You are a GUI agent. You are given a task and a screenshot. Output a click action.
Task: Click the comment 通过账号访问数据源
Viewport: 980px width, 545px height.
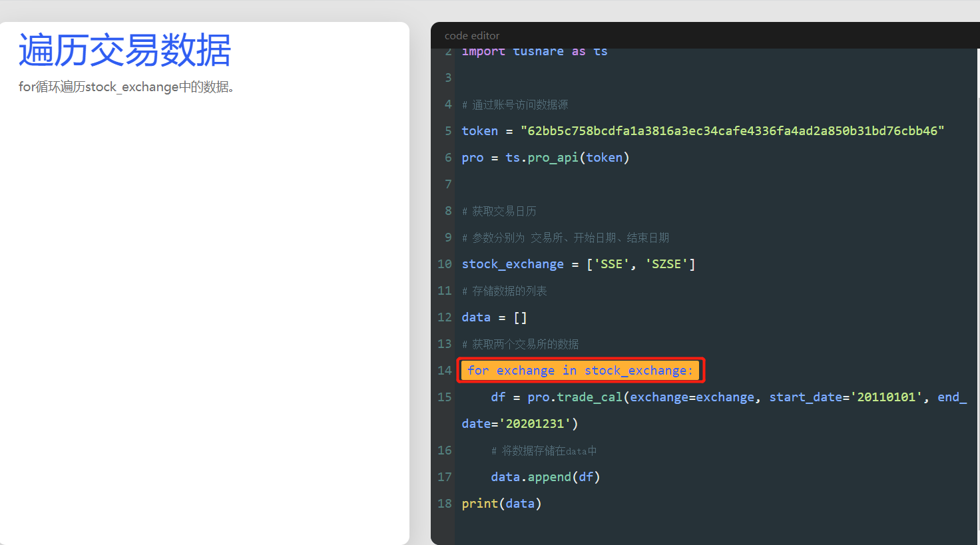tap(515, 104)
